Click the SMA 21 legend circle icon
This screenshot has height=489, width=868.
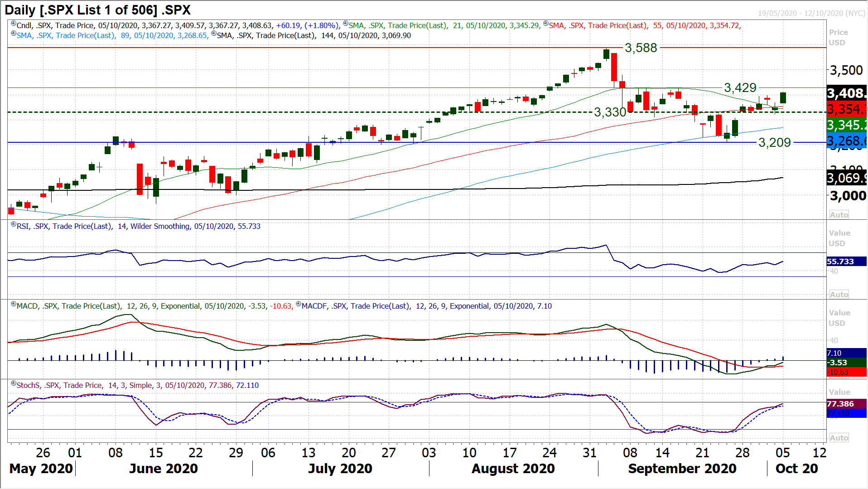tap(346, 24)
